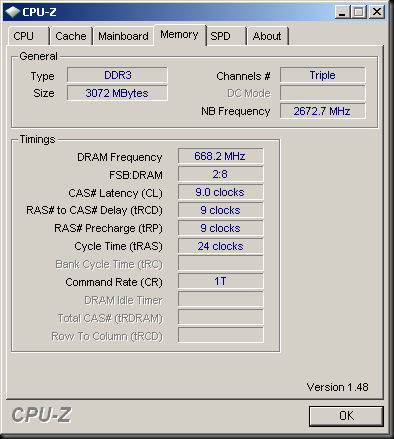This screenshot has width=394, height=439.
Task: Click the empty DRAM Idle Timer field
Action: pos(220,299)
